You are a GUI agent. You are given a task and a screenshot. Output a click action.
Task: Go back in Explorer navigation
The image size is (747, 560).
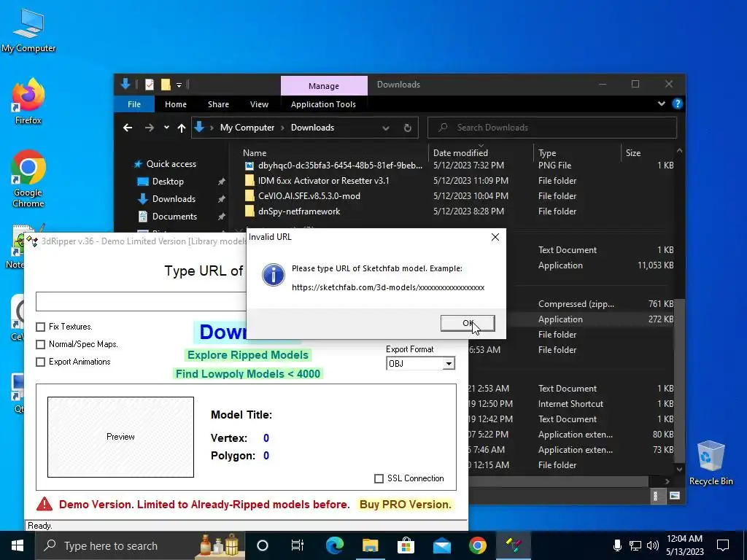127,128
